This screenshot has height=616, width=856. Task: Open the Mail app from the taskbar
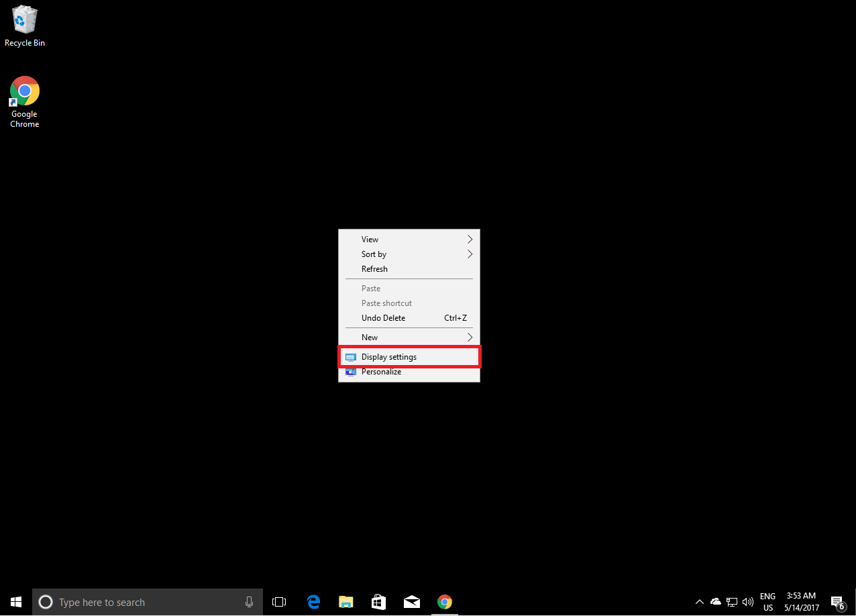[412, 602]
